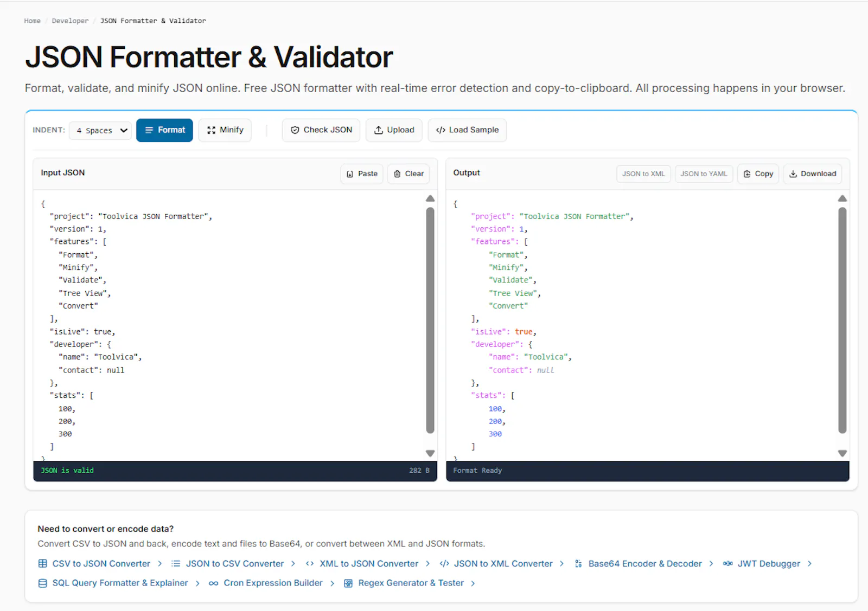Image resolution: width=868 pixels, height=611 pixels.
Task: Click chevron after Cron Expression Builder
Action: pyautogui.click(x=332, y=583)
